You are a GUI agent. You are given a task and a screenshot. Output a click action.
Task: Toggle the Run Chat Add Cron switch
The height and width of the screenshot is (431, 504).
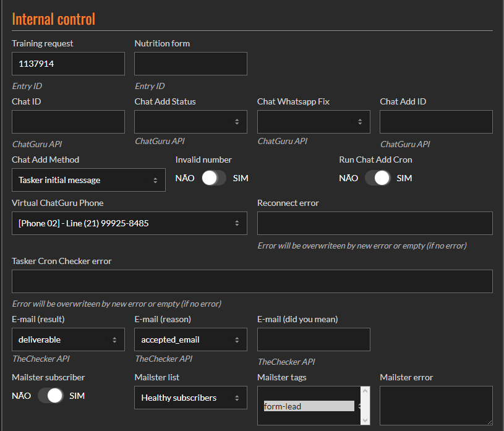pyautogui.click(x=377, y=178)
